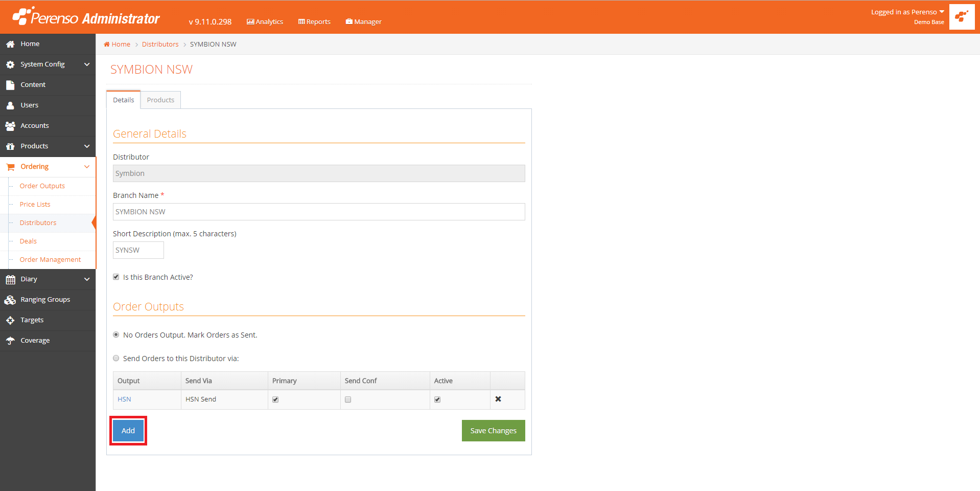Image resolution: width=980 pixels, height=491 pixels.
Task: Toggle the Active checkbox for HSN
Action: [x=437, y=399]
